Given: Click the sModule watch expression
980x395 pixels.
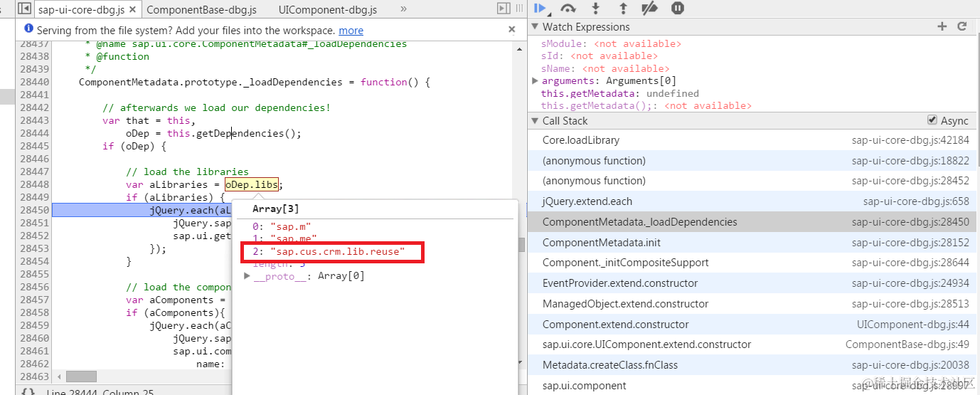Looking at the screenshot, I should (611, 43).
